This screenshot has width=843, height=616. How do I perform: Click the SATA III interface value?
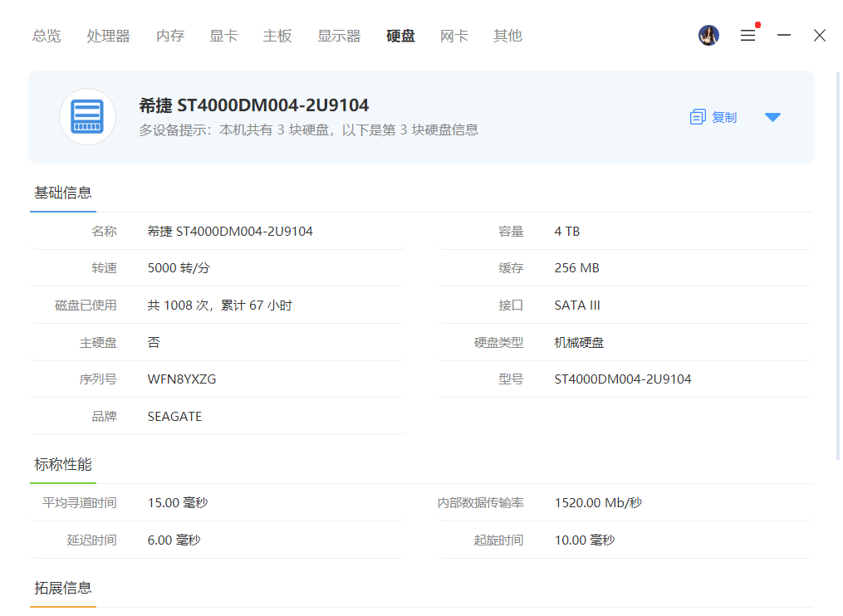tap(577, 306)
